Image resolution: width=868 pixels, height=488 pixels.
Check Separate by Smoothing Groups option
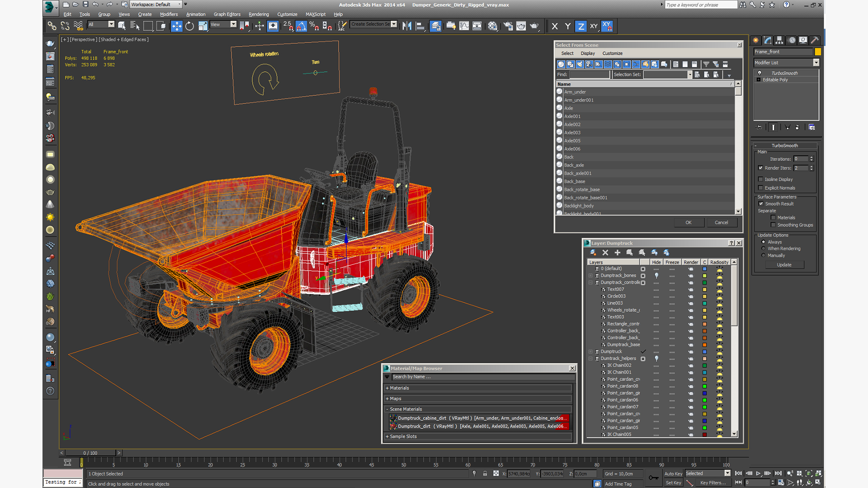[773, 225]
